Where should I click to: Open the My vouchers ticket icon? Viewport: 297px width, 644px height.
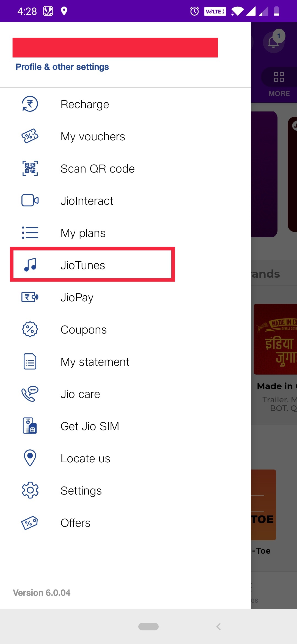[30, 136]
